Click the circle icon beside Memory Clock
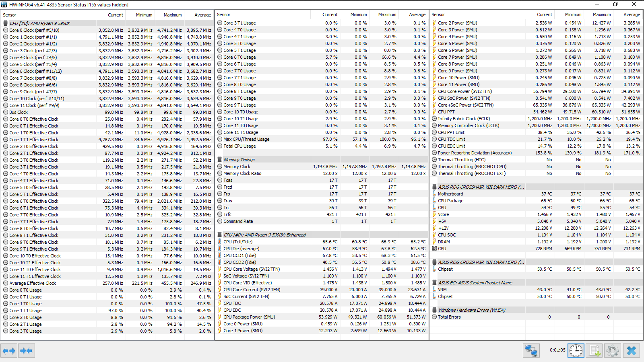The width and height of the screenshot is (644, 362). click(x=220, y=167)
